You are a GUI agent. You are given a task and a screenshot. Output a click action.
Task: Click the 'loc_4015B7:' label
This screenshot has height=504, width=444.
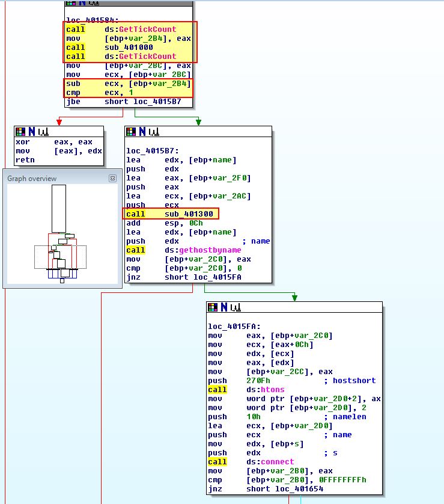(x=153, y=151)
